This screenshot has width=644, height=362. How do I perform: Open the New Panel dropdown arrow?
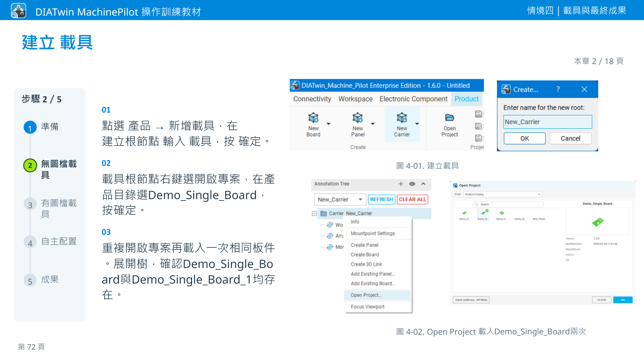click(x=373, y=124)
